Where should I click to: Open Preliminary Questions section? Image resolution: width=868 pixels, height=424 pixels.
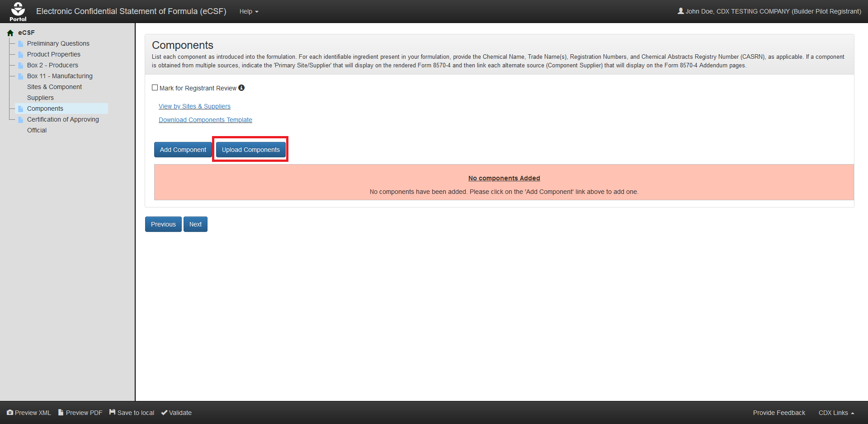click(x=58, y=43)
